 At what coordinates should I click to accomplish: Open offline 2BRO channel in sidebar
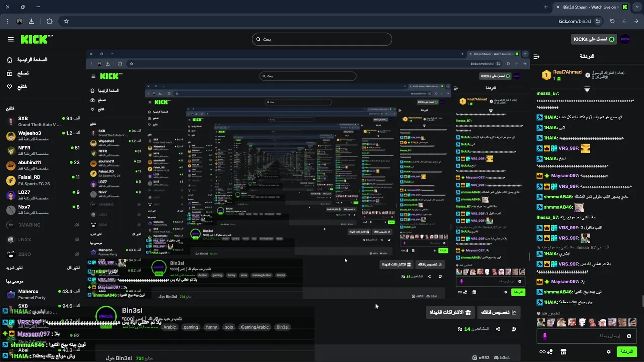(x=43, y=254)
